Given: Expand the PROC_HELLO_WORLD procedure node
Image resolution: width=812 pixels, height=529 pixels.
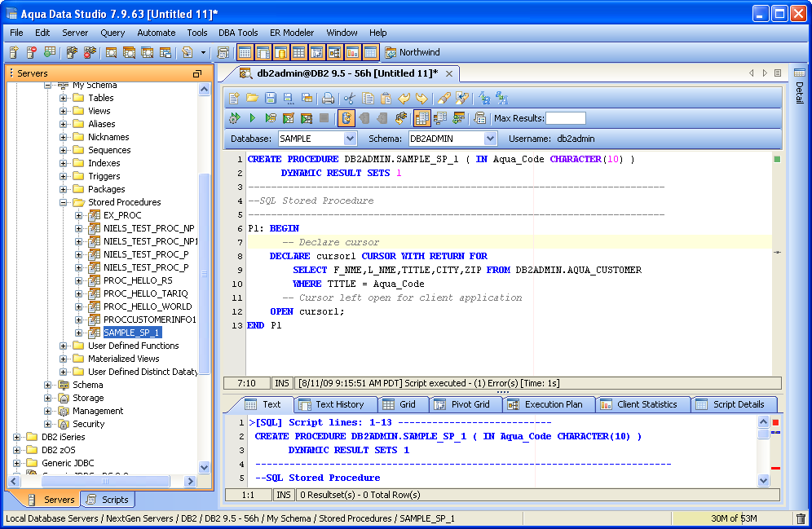Looking at the screenshot, I should 78,306.
